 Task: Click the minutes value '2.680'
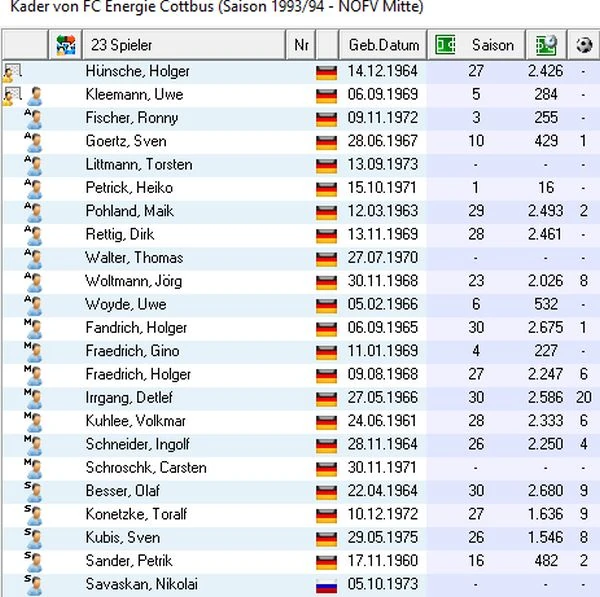(x=545, y=491)
